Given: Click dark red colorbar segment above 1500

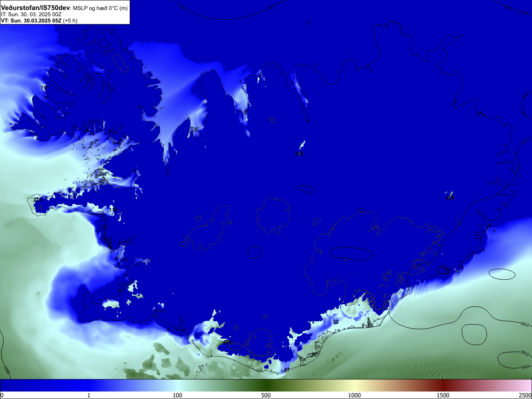Looking at the screenshot, I should (x=443, y=385).
